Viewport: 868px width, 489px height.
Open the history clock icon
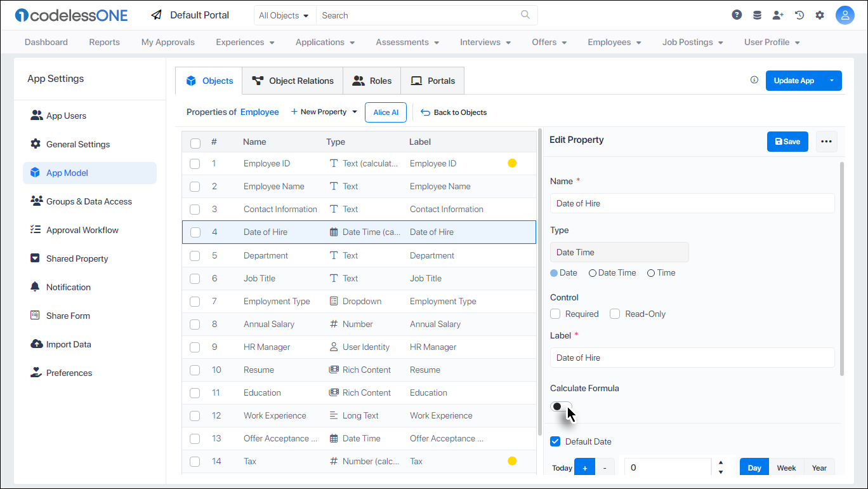pos(799,15)
